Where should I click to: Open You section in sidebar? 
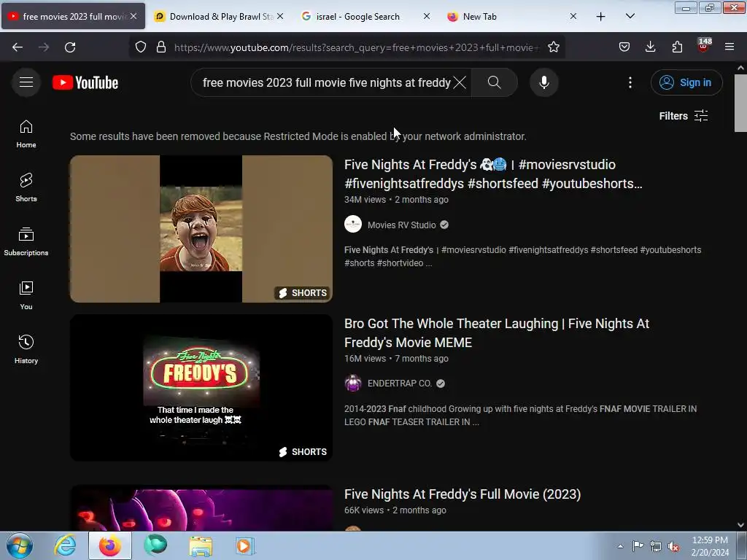click(x=26, y=295)
